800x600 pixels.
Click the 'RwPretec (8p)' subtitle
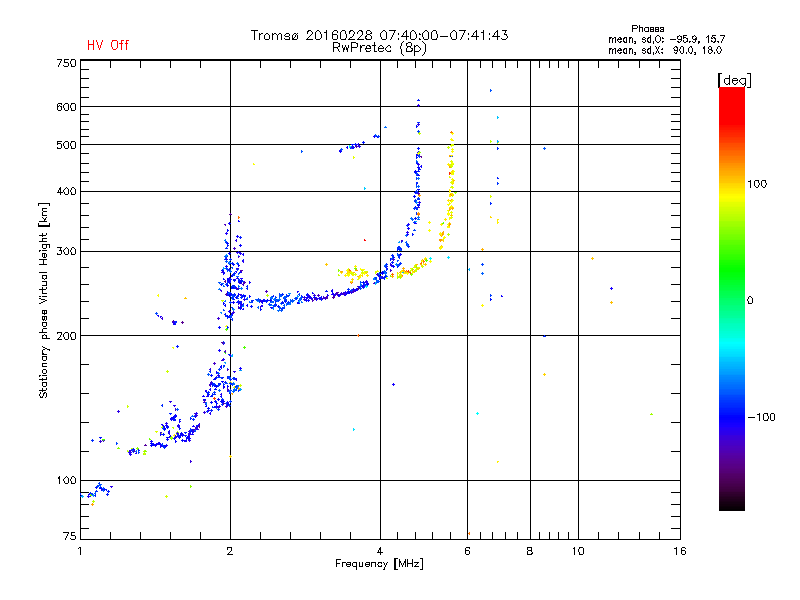[379, 48]
